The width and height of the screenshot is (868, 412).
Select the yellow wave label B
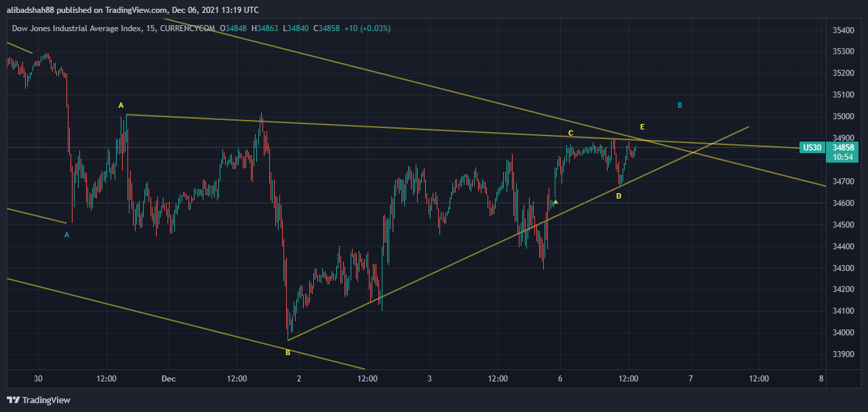pos(288,352)
